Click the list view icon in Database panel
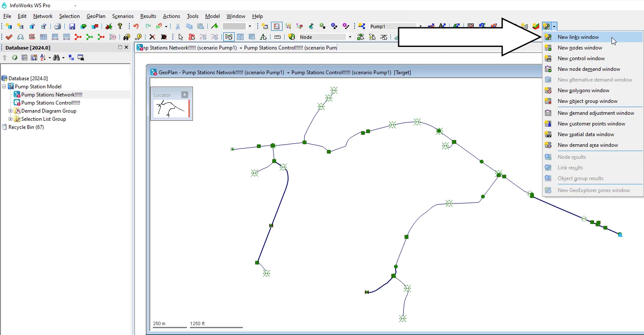The image size is (644, 335). pyautogui.click(x=24, y=58)
